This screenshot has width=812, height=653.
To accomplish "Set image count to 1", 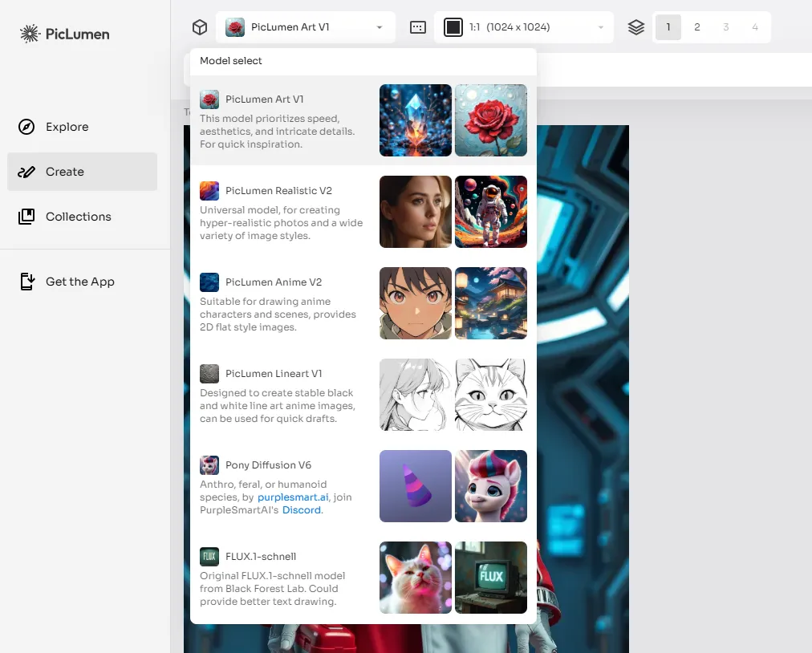I will point(668,27).
